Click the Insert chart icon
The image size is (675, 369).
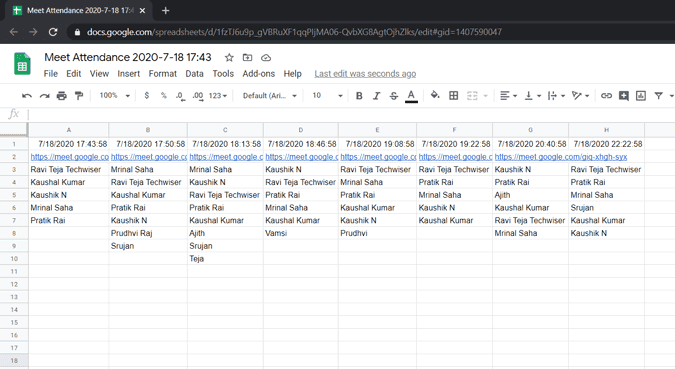pos(641,96)
